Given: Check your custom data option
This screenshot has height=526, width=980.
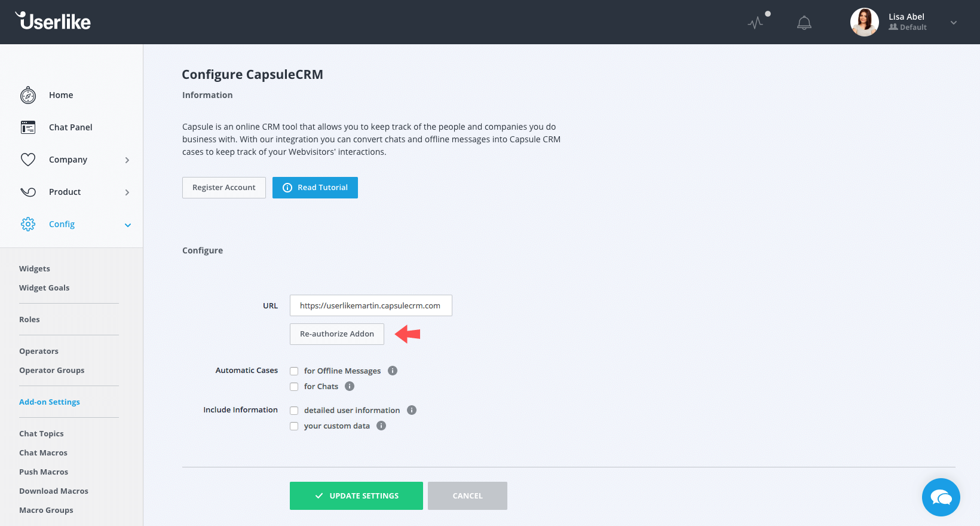Looking at the screenshot, I should coord(294,426).
